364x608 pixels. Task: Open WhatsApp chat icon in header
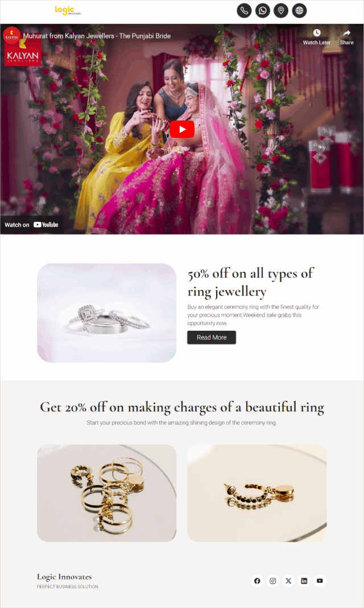263,10
